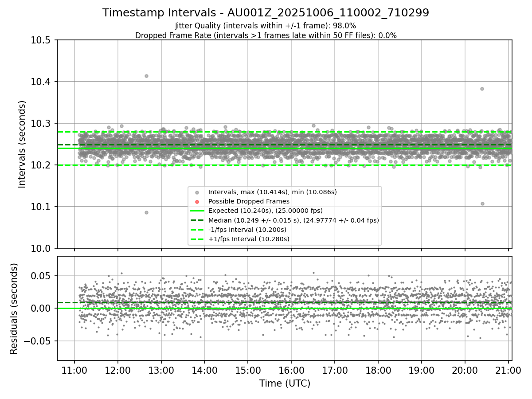Click the '13:00' time tick label

coord(161,370)
